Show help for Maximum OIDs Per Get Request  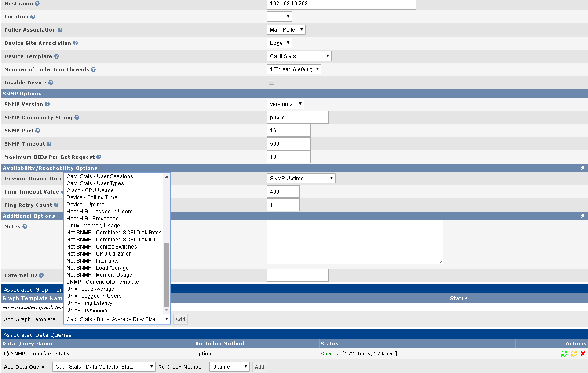click(99, 157)
